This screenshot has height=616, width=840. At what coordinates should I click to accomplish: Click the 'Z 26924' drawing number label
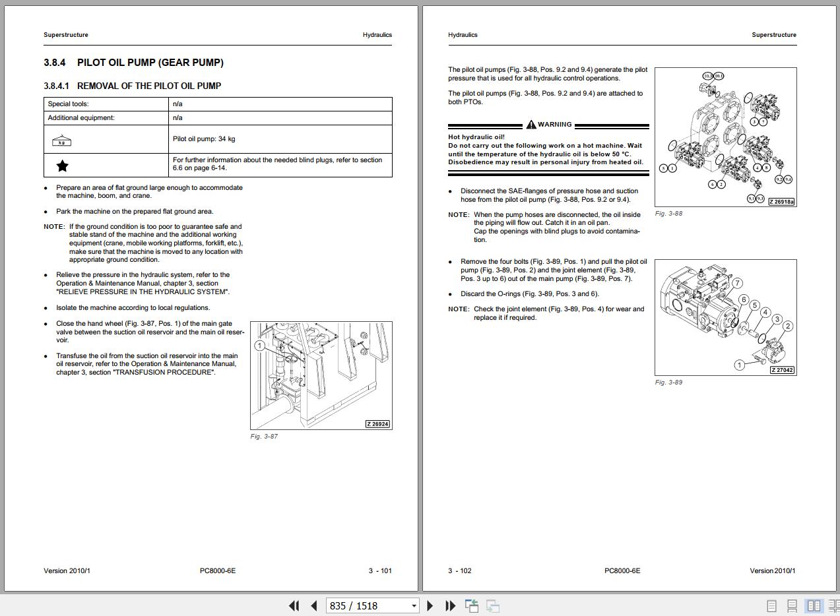coord(378,424)
